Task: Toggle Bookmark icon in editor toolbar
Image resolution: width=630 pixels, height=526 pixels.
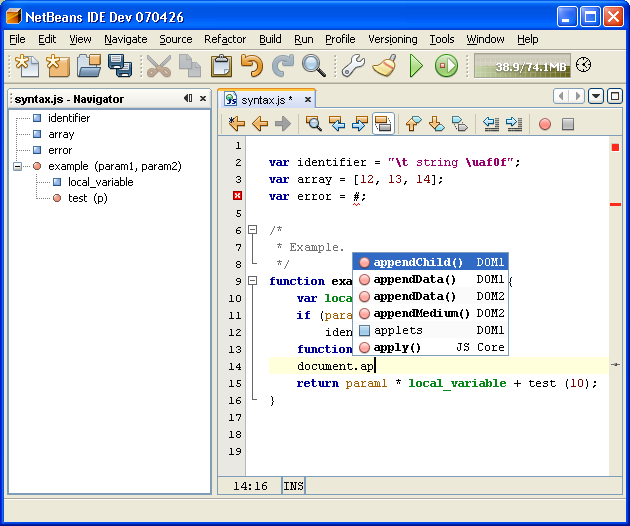Action: [x=460, y=123]
